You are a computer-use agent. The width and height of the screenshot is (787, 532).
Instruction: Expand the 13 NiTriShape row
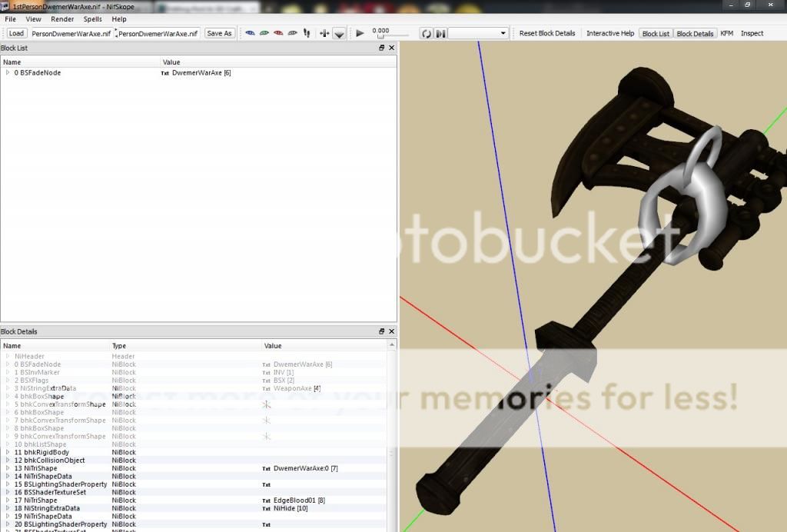(8, 468)
